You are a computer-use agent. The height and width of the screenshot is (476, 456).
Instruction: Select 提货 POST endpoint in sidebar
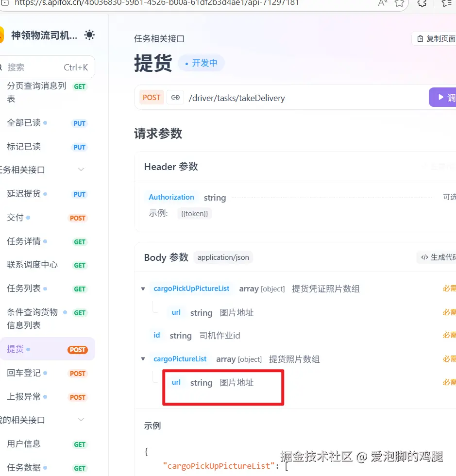pos(47,349)
